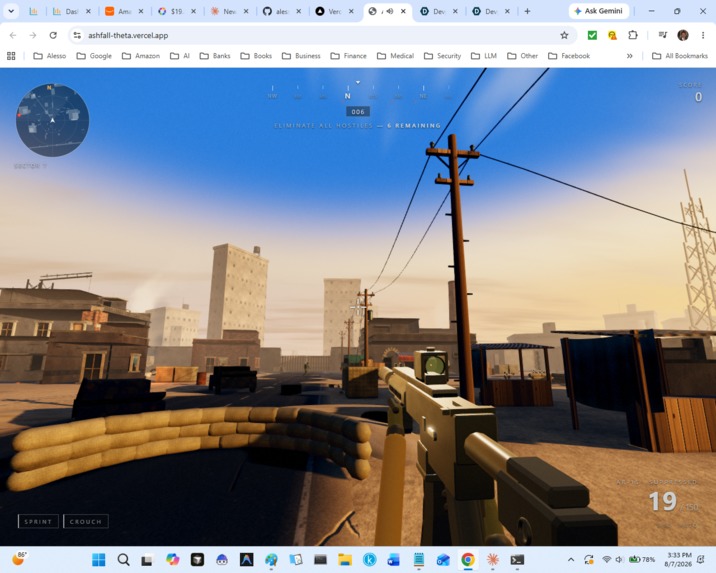Open the All Bookmarks folder
Viewport: 716px width, 573px height.
[680, 56]
